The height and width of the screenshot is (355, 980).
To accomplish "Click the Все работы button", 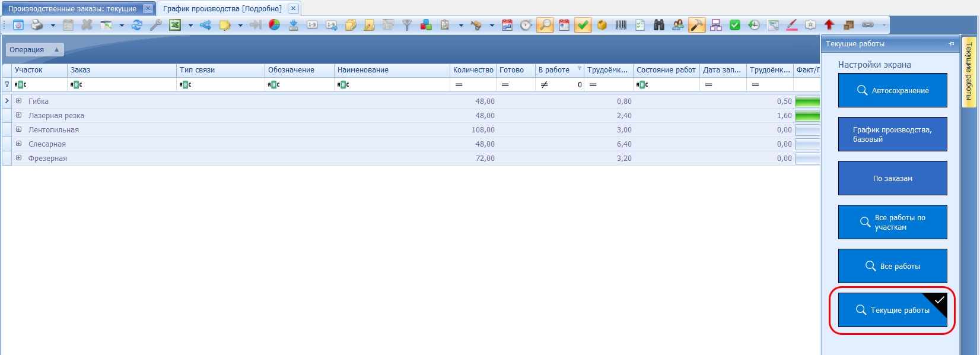I will tap(892, 266).
